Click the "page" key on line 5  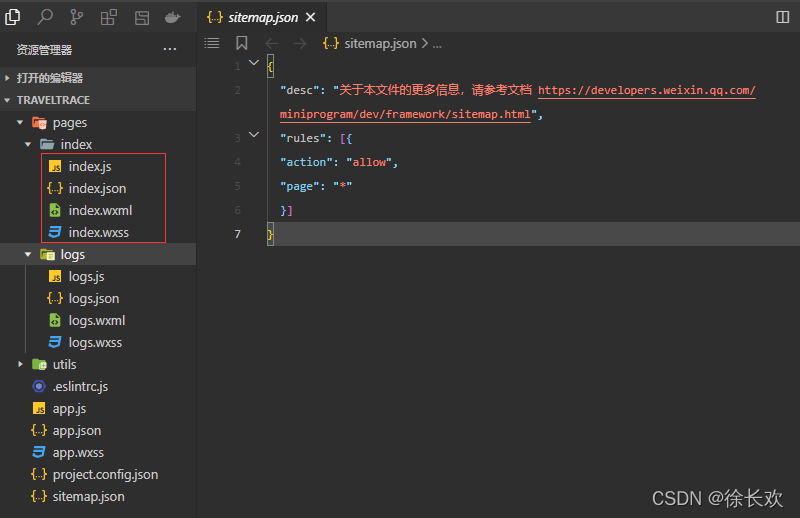[x=299, y=186]
